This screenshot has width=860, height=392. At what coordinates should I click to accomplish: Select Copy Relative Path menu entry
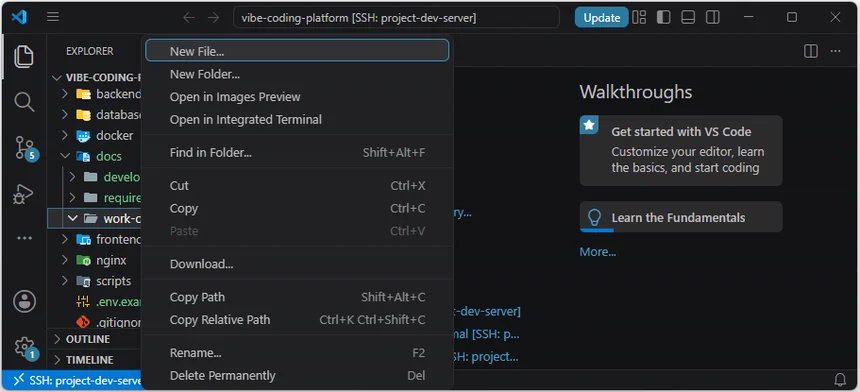point(297,320)
